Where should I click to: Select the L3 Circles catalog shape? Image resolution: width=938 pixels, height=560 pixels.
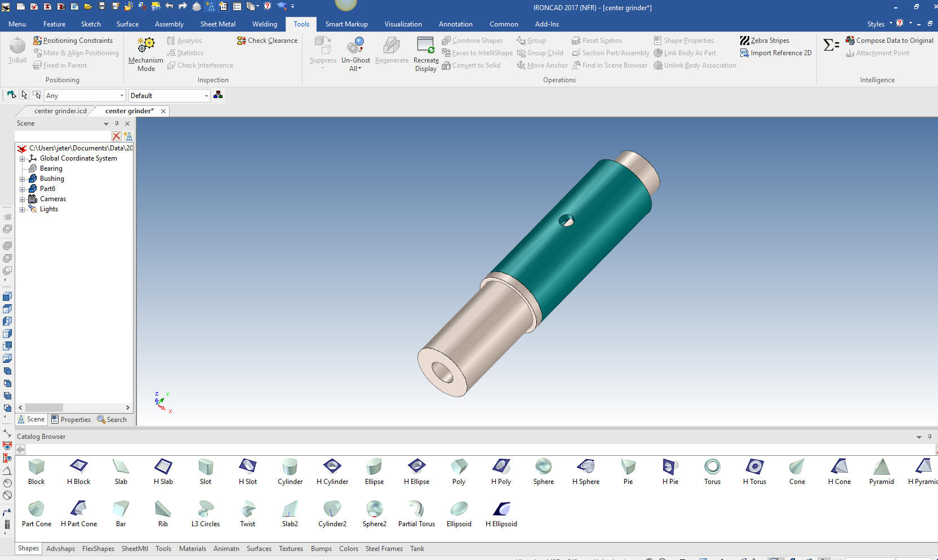point(206,514)
